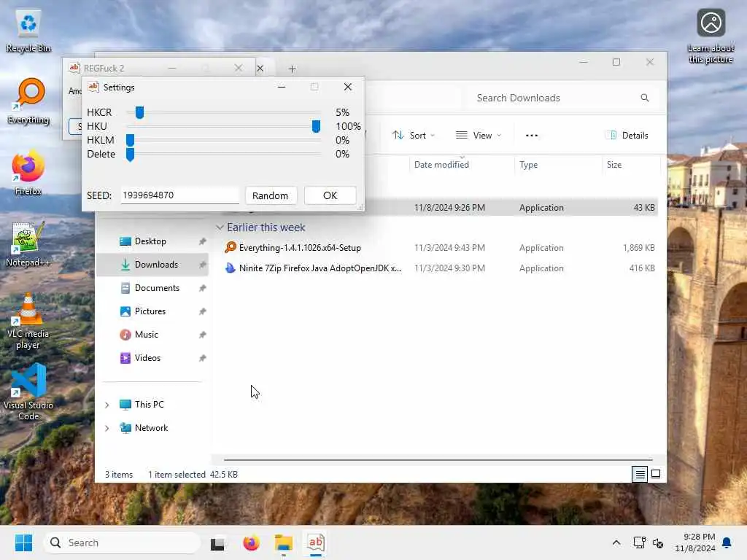Open the Everything desktop shortcut

pyautogui.click(x=28, y=101)
